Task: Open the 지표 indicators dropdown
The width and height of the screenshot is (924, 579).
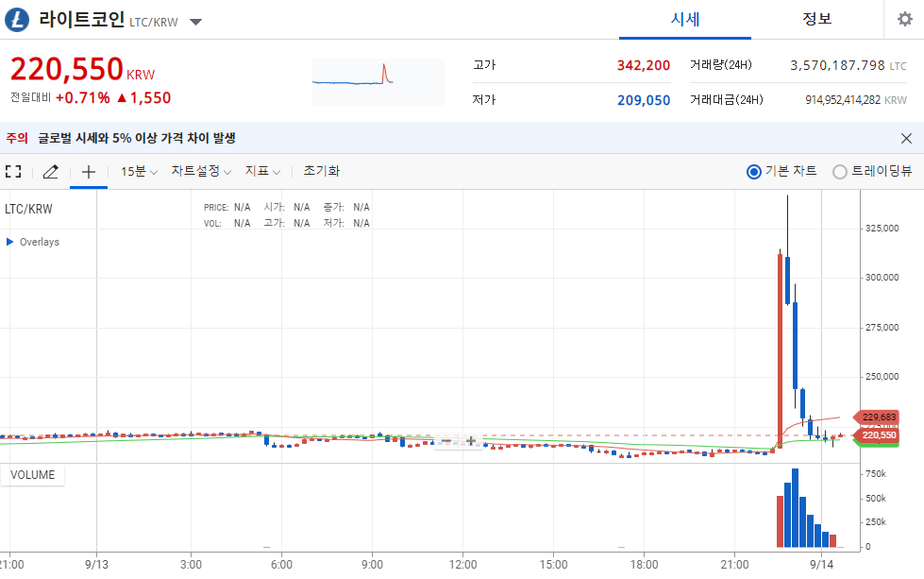Action: [x=262, y=171]
